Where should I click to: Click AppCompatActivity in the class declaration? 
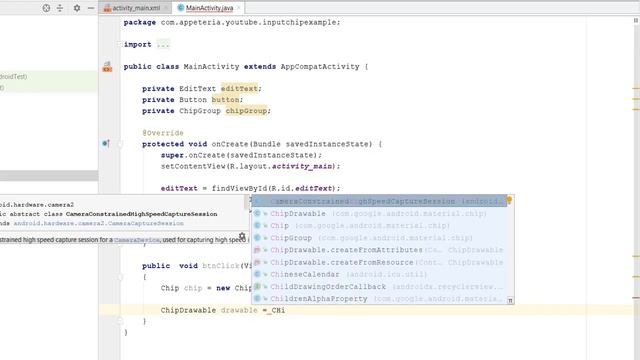pos(320,67)
